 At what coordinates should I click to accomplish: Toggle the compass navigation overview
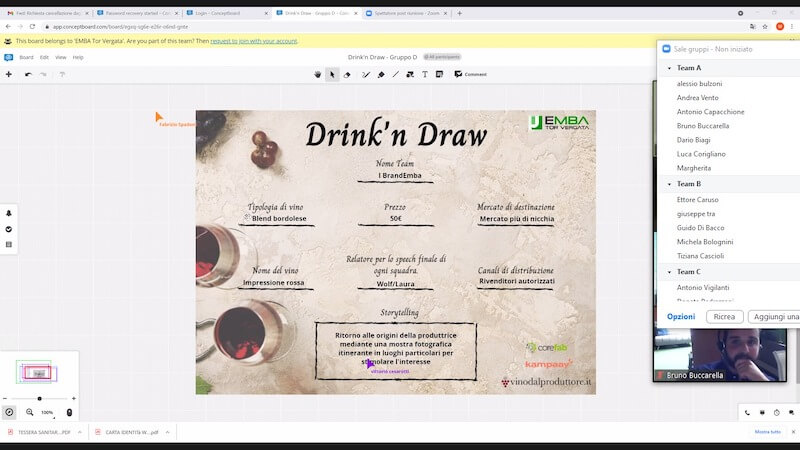9,412
